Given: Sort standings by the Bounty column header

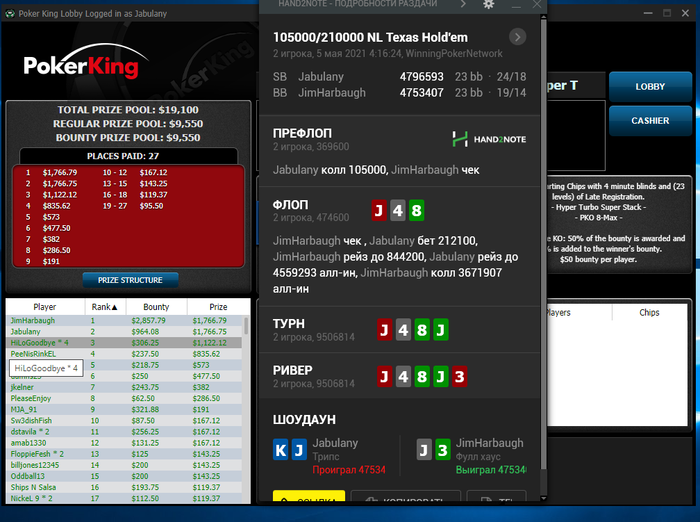Looking at the screenshot, I should pos(157,307).
